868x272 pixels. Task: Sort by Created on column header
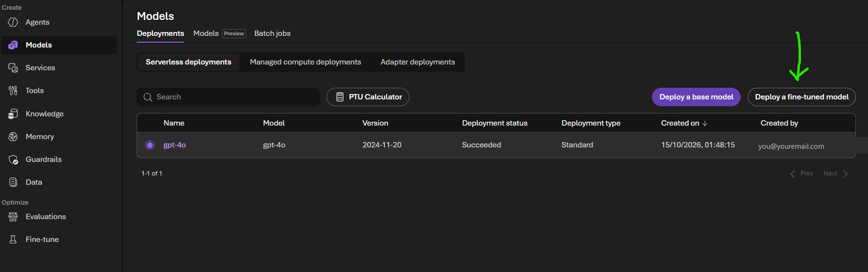pos(680,123)
